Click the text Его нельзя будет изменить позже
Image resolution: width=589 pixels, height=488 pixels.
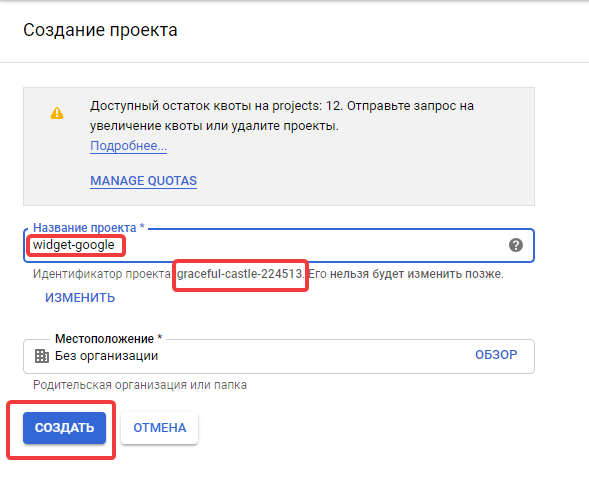pos(406,274)
